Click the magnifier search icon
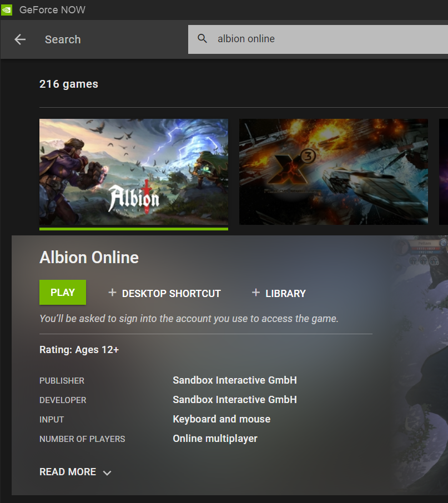The image size is (448, 503). coord(202,38)
